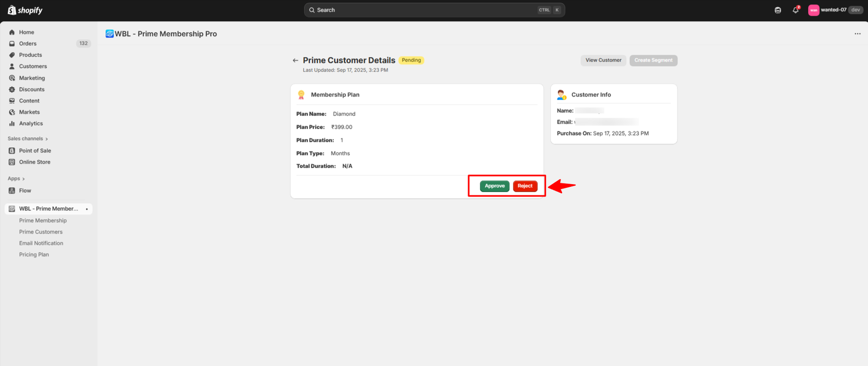Open the Home icon in sidebar
This screenshot has height=366, width=868.
coord(12,33)
